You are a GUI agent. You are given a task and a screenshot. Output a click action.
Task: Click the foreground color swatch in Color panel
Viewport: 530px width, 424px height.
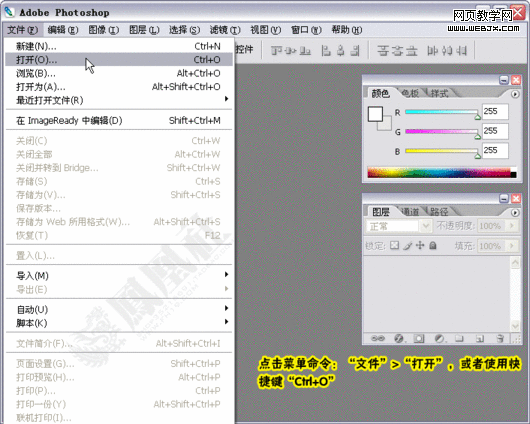point(375,114)
